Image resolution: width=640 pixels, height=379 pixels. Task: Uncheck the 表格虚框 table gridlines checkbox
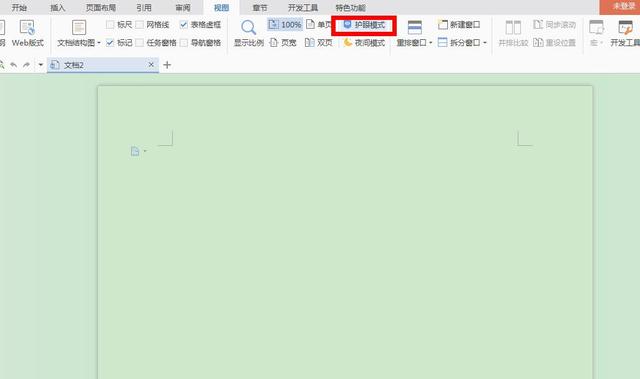tap(184, 25)
